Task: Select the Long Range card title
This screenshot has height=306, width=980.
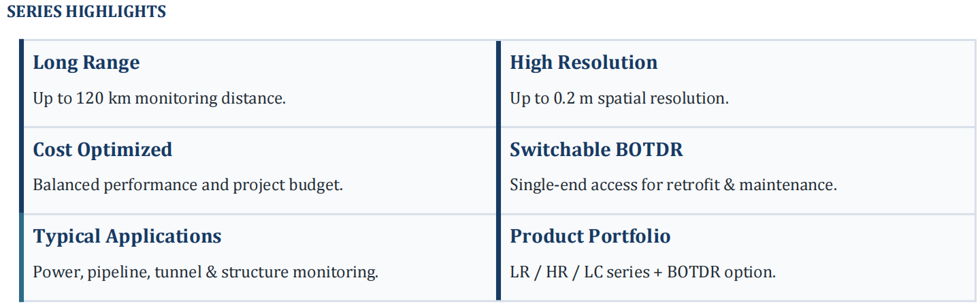Action: 86,63
